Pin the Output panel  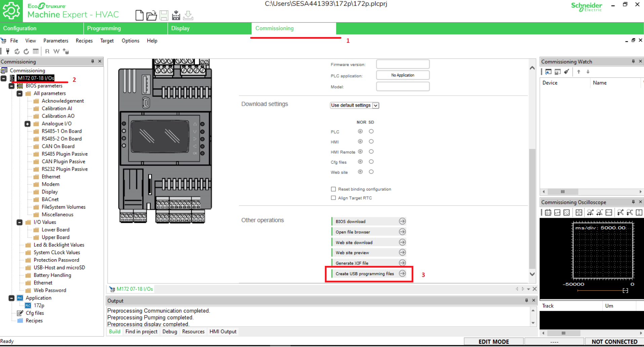527,300
